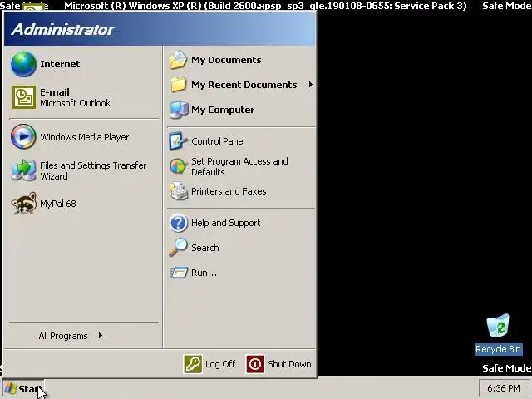This screenshot has width=532, height=399.
Task: Click the Help and Support question-mark icon
Action: [x=178, y=223]
